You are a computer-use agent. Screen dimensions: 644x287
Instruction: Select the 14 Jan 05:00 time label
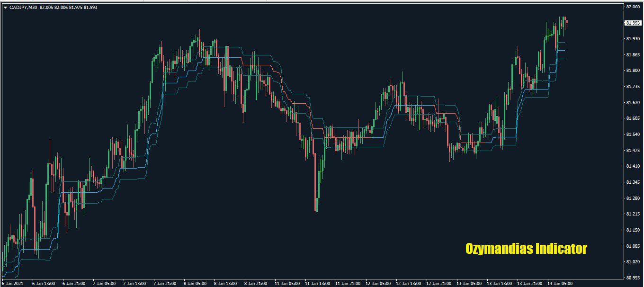coord(561,284)
